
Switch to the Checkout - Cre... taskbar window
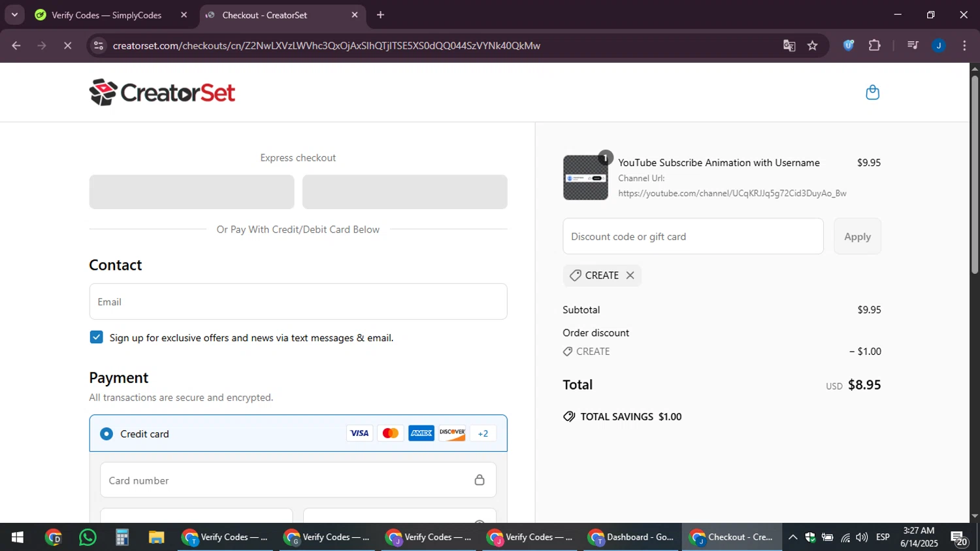tap(732, 537)
